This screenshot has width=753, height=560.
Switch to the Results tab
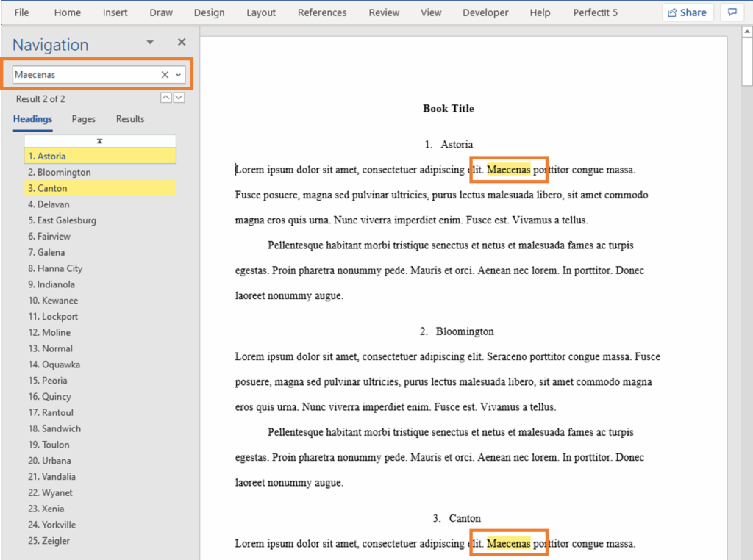point(130,119)
